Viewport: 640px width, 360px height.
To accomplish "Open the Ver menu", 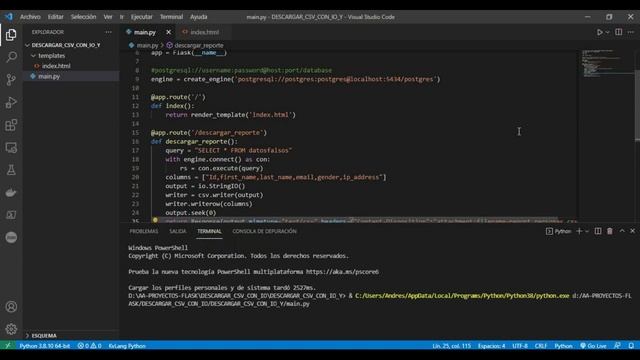I will point(108,17).
